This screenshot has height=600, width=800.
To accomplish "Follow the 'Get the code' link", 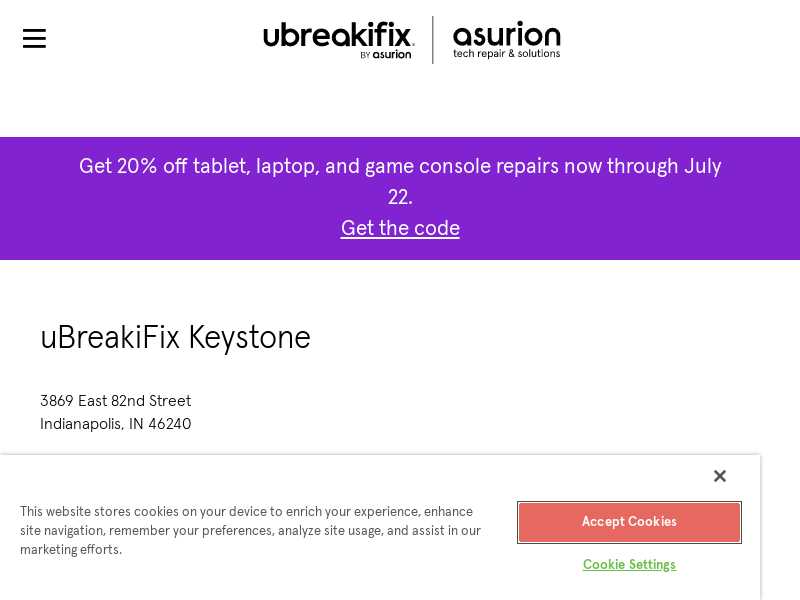I will (400, 228).
